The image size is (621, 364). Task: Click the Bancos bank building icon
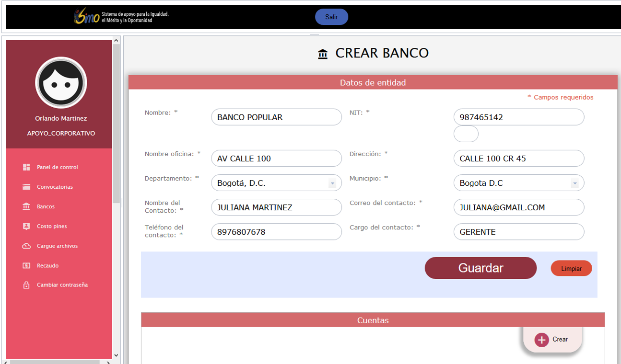coord(26,206)
